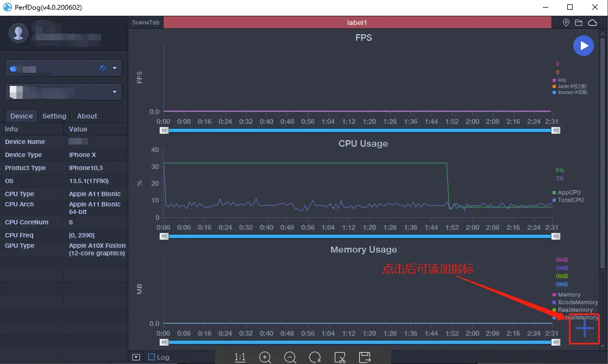Enable the Log checkbox
This screenshot has width=608, height=364.
(152, 357)
